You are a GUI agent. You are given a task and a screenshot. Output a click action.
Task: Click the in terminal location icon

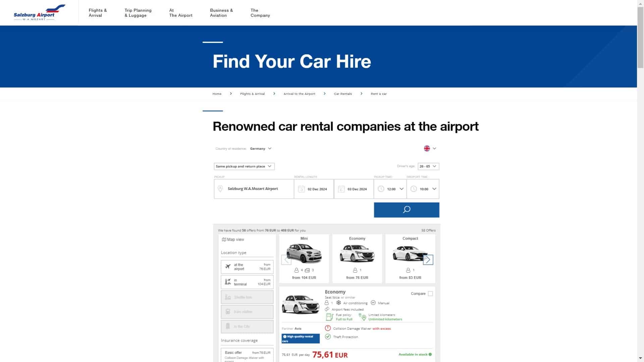click(228, 282)
